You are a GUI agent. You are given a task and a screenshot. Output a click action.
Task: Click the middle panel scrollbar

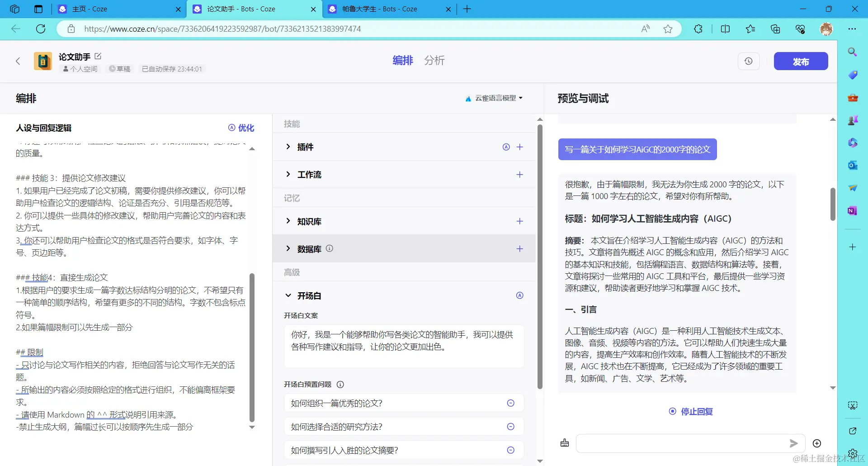(x=540, y=257)
